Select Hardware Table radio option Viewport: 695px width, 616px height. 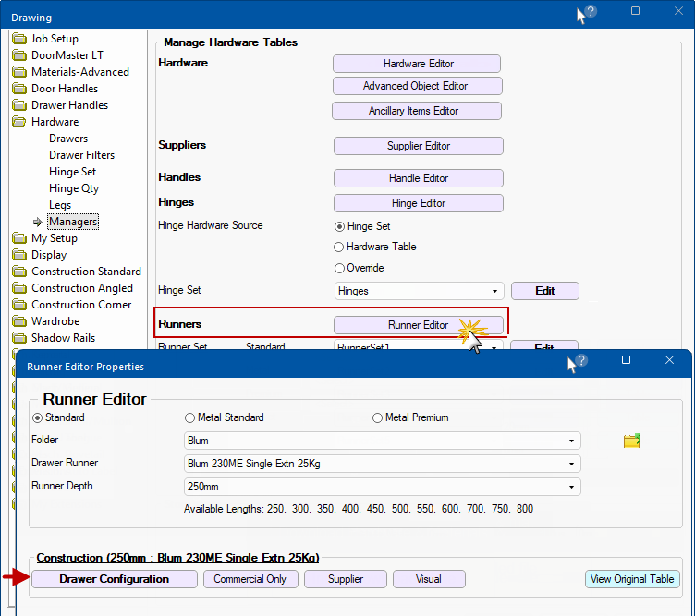[338, 248]
